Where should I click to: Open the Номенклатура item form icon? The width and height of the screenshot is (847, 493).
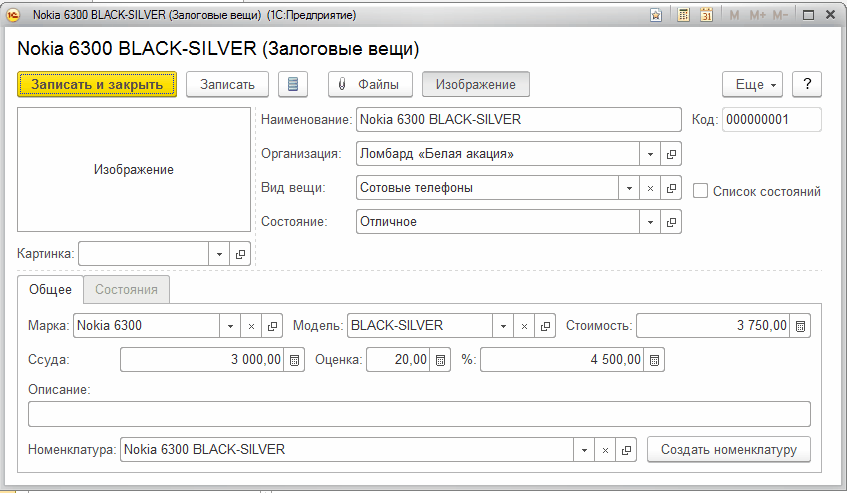[626, 450]
